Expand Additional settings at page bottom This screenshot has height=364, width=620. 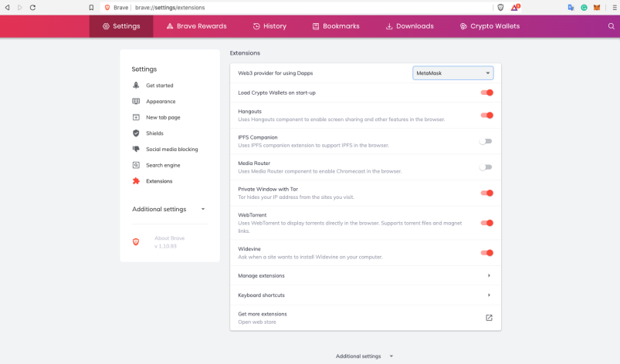tap(364, 356)
